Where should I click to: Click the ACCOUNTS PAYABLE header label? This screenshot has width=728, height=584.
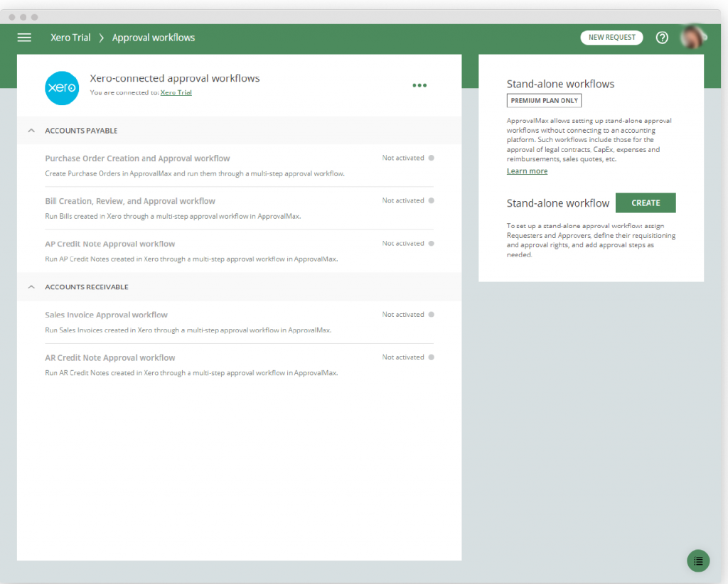[x=81, y=130]
